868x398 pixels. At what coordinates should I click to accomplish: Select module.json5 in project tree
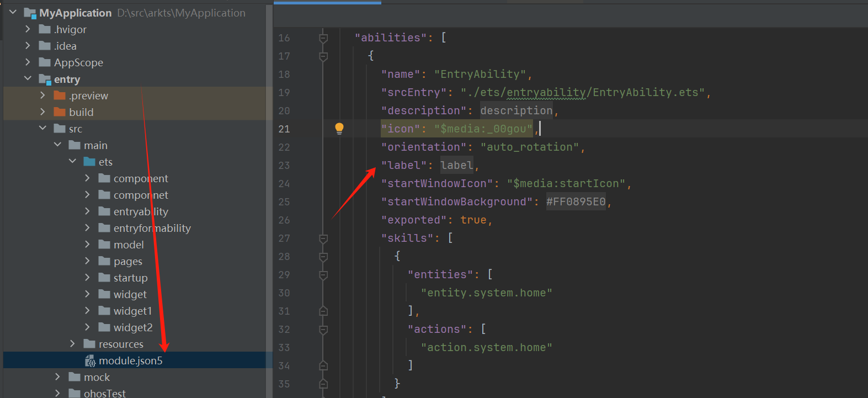[x=135, y=360]
